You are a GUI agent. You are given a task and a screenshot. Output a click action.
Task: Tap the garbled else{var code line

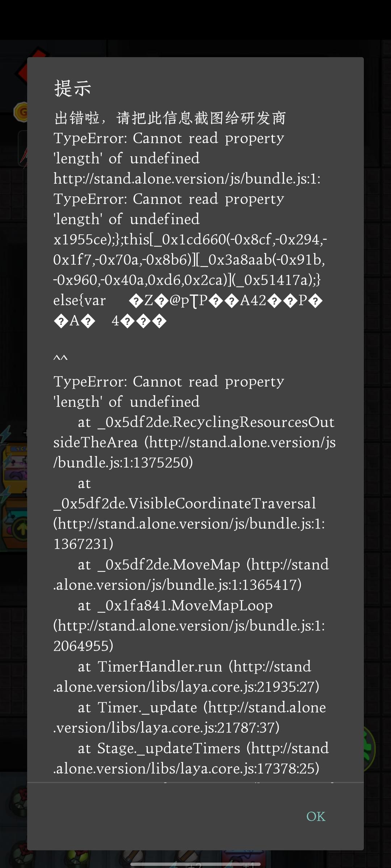click(188, 310)
